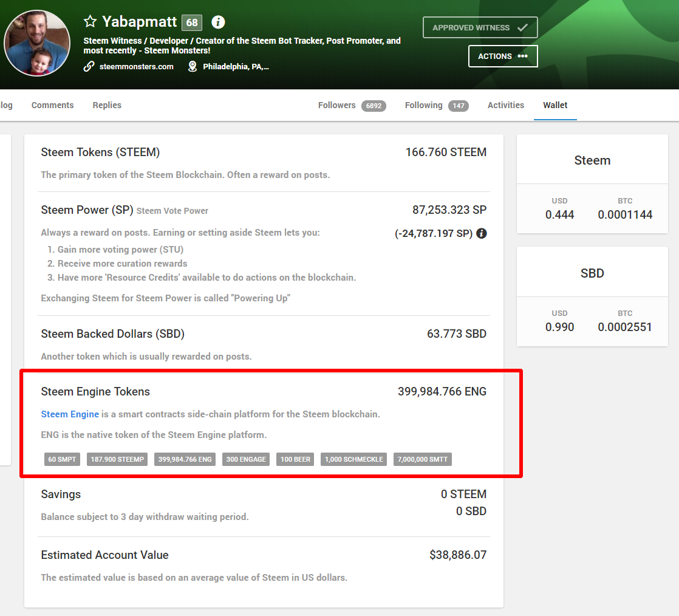Open the Actions menu button
Viewport: 679px width, 616px height.
coord(503,56)
